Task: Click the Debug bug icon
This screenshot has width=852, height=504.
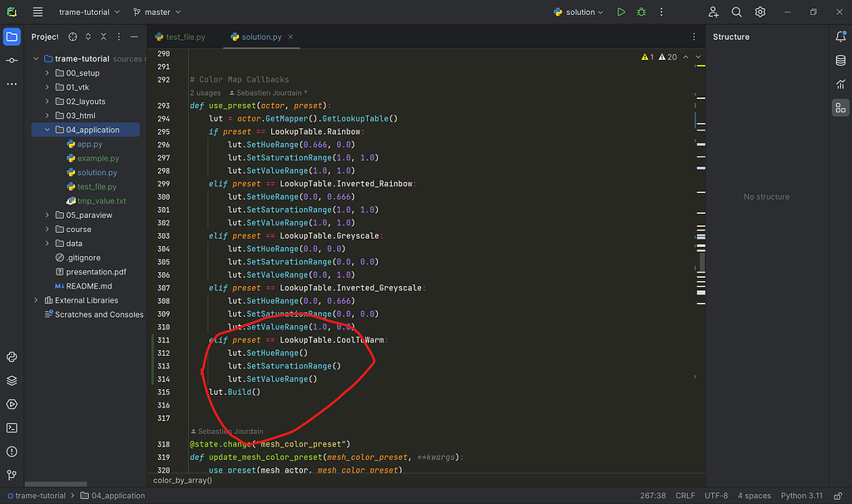Action: click(641, 12)
